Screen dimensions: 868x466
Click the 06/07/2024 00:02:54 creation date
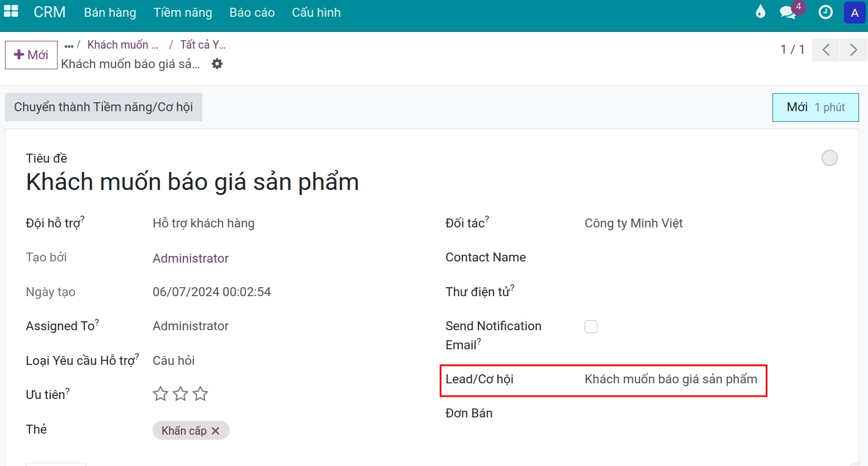pos(212,292)
